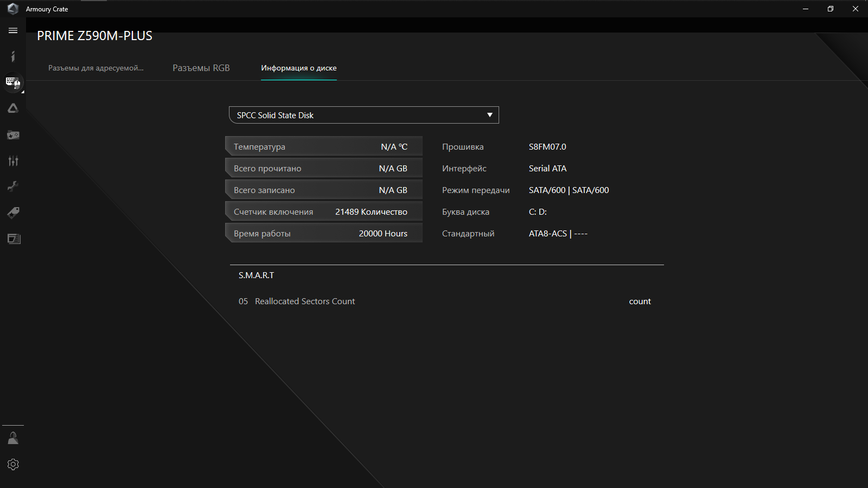Image resolution: width=868 pixels, height=488 pixels.
Task: Open the SPCC Solid State Disk dropdown
Action: pyautogui.click(x=364, y=115)
